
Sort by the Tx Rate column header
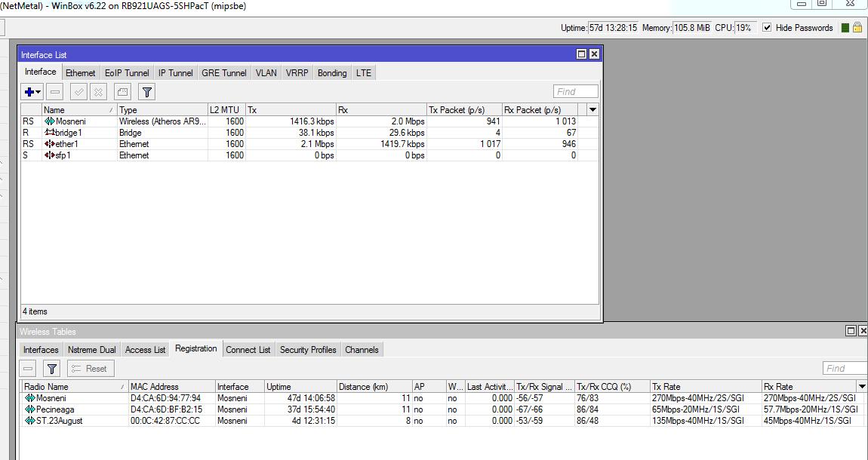(706, 386)
